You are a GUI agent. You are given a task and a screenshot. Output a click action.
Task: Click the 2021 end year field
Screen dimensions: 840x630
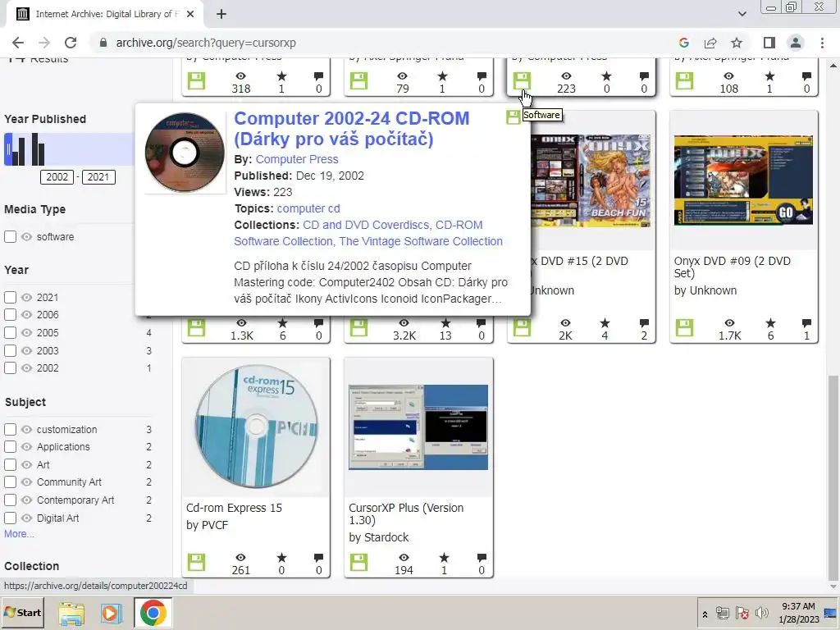coord(98,177)
